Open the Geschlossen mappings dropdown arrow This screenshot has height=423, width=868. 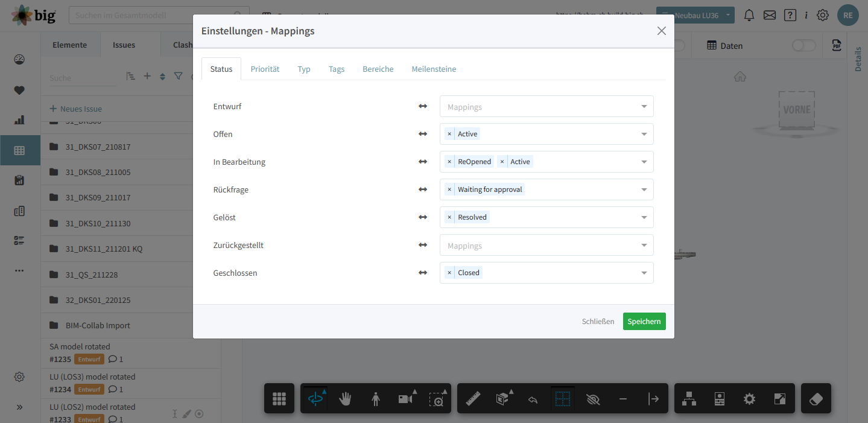(644, 273)
